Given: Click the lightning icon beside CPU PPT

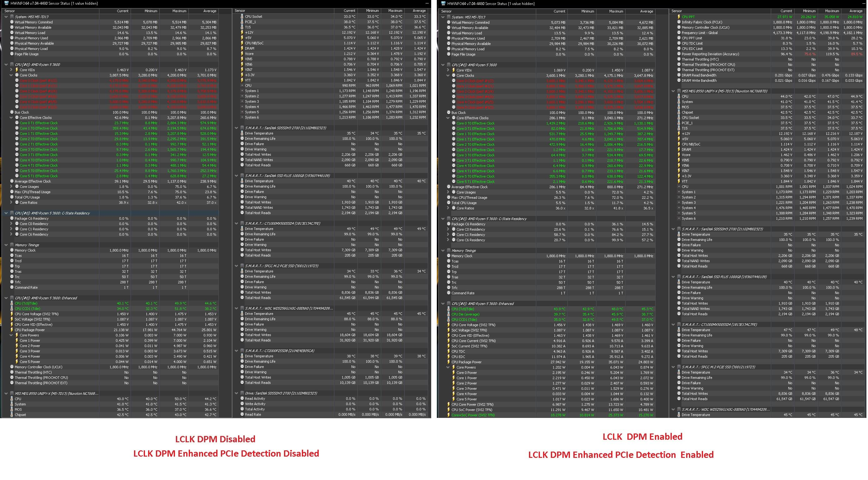Looking at the screenshot, I should pos(679,17).
